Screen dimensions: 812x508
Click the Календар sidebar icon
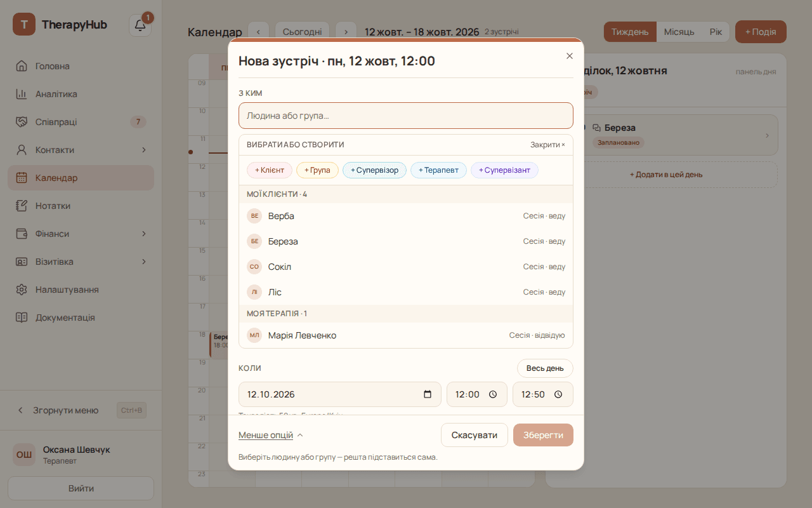point(22,178)
